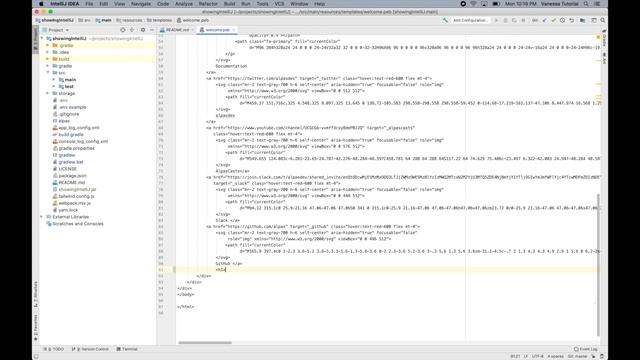Open the Terminal tool window
640x360 pixels.
[x=127, y=349]
